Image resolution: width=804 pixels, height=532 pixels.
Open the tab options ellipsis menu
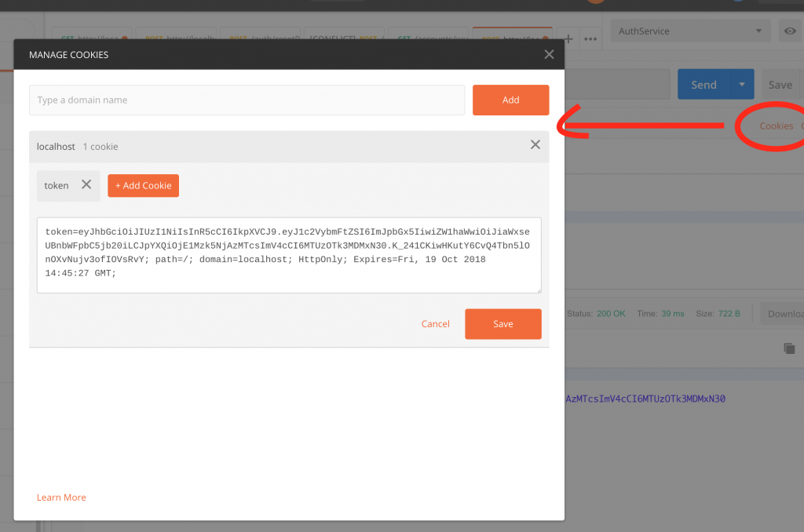(x=590, y=39)
